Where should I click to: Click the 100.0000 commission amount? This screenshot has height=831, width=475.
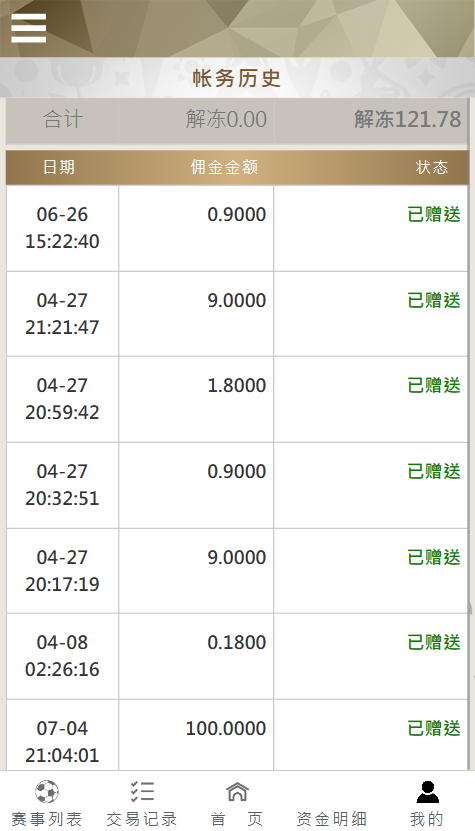click(226, 729)
